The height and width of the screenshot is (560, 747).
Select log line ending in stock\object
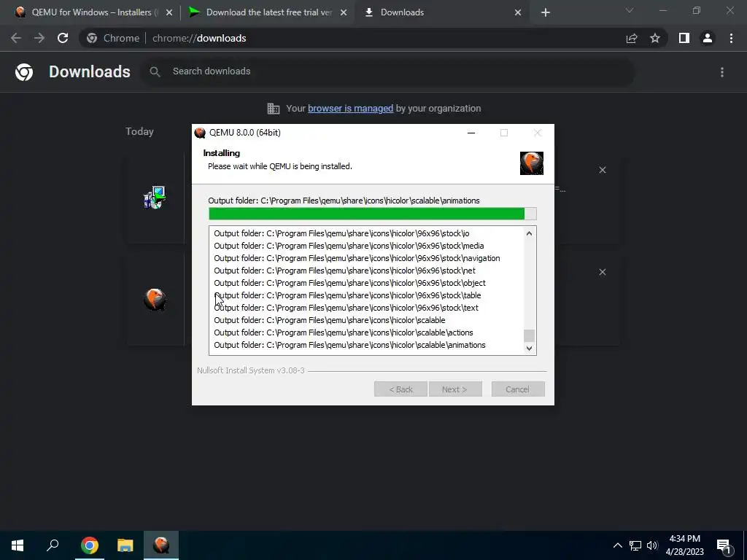(349, 283)
